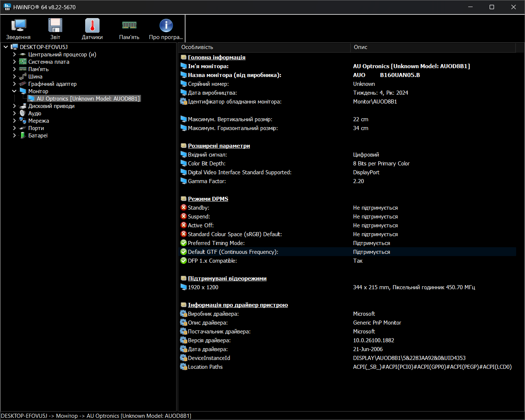Click the DisplayPort value
Screen dimensions: 525x420
click(366, 172)
